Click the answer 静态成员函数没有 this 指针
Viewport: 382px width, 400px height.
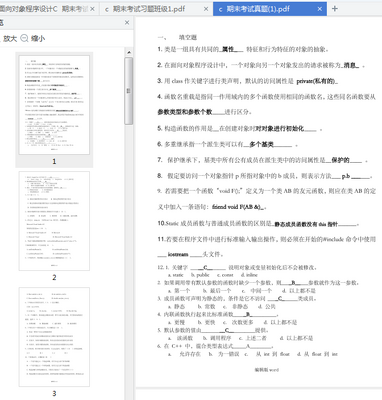[306, 224]
